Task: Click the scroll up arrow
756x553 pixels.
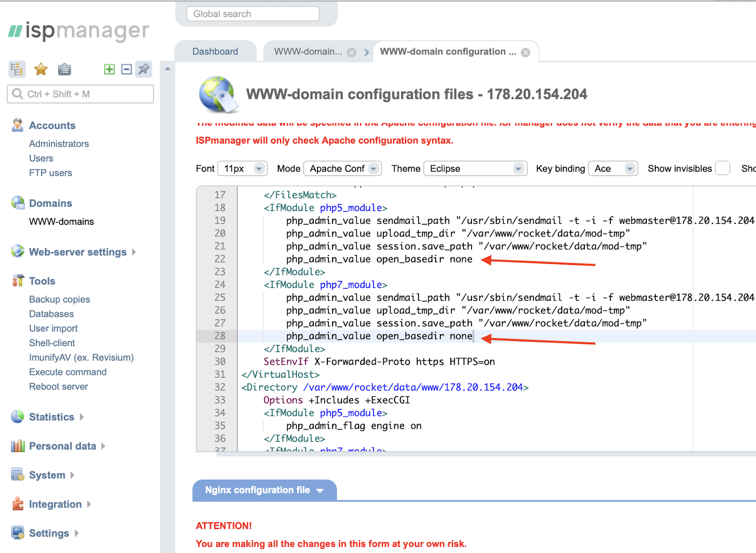Action: tap(167, 69)
